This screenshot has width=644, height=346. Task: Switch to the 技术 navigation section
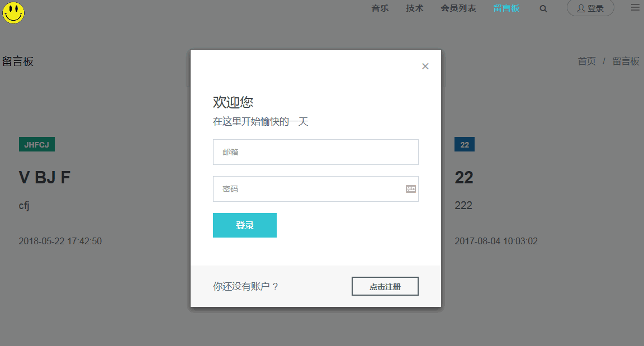tap(414, 8)
